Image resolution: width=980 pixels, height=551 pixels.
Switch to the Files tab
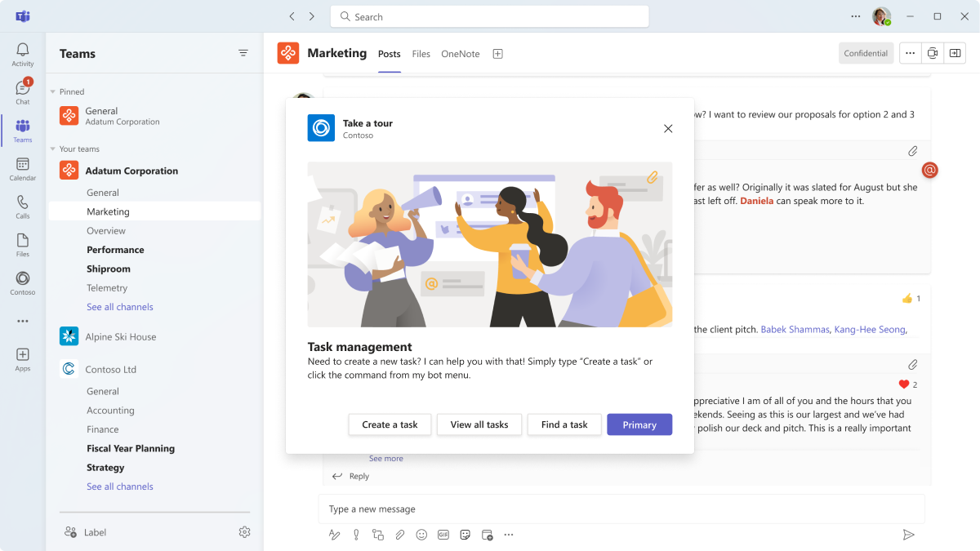(x=421, y=54)
